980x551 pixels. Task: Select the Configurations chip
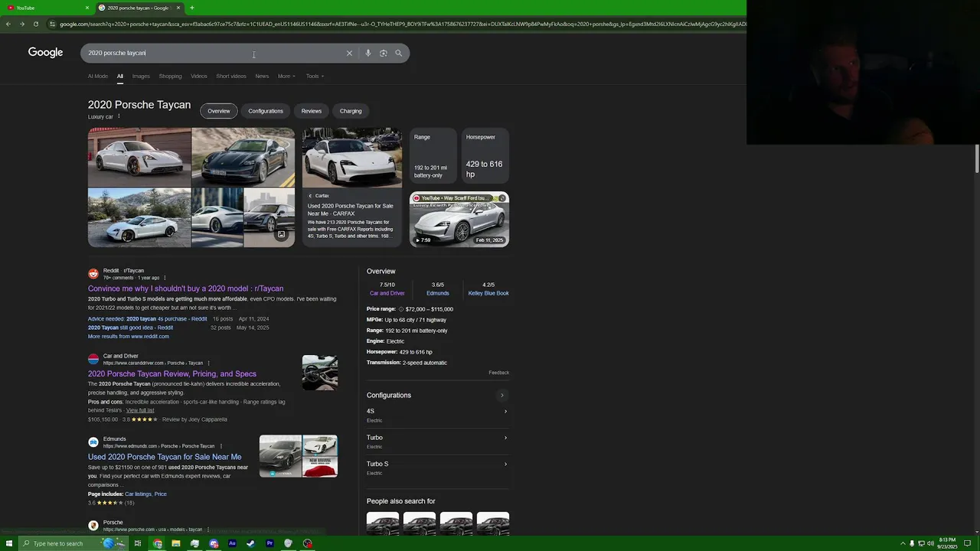coord(266,111)
